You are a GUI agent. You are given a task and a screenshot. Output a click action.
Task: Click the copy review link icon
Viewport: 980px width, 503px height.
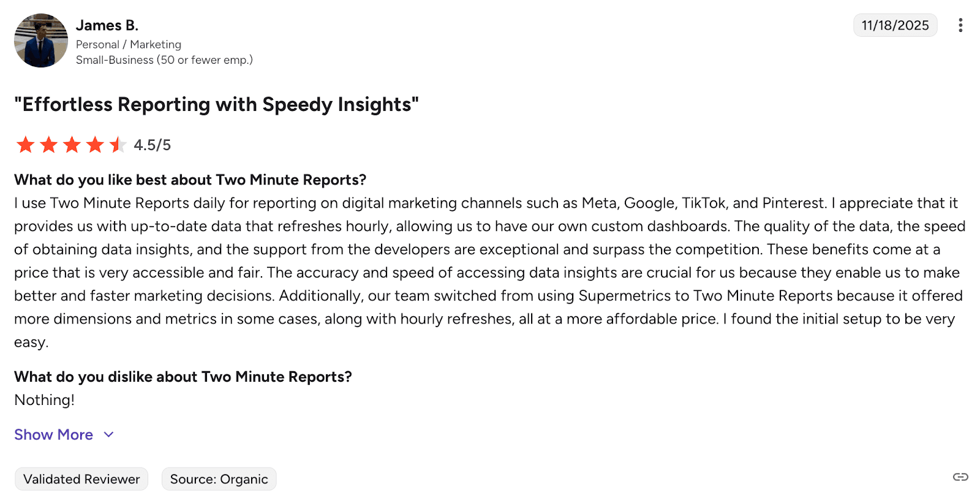(960, 477)
